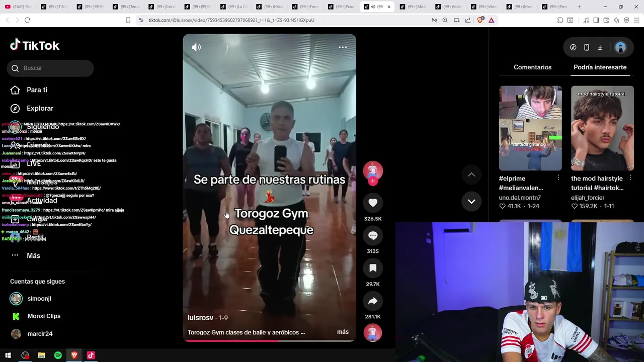The height and width of the screenshot is (362, 644).
Task: Expand the description with 'más'
Action: (x=343, y=332)
